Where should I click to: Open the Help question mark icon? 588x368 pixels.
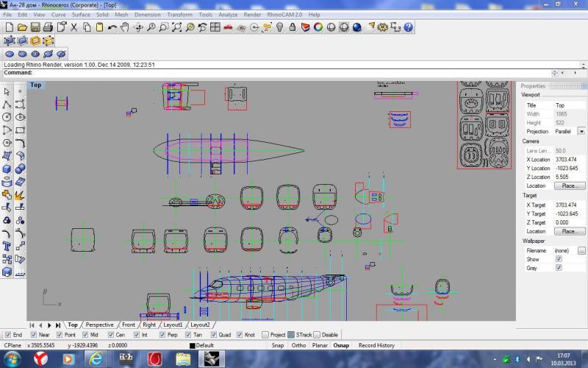pos(408,27)
